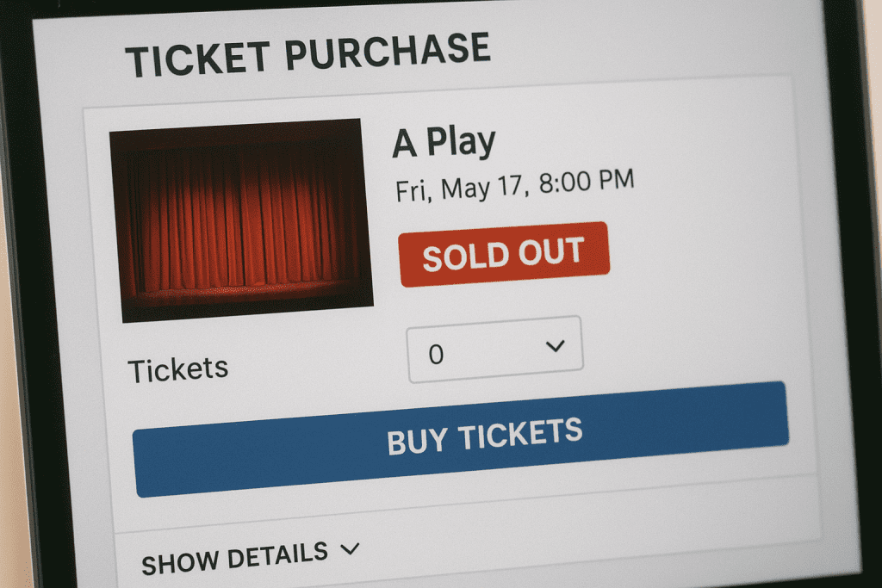Click the red curtain event thumbnail
882x588 pixels.
coord(241,220)
